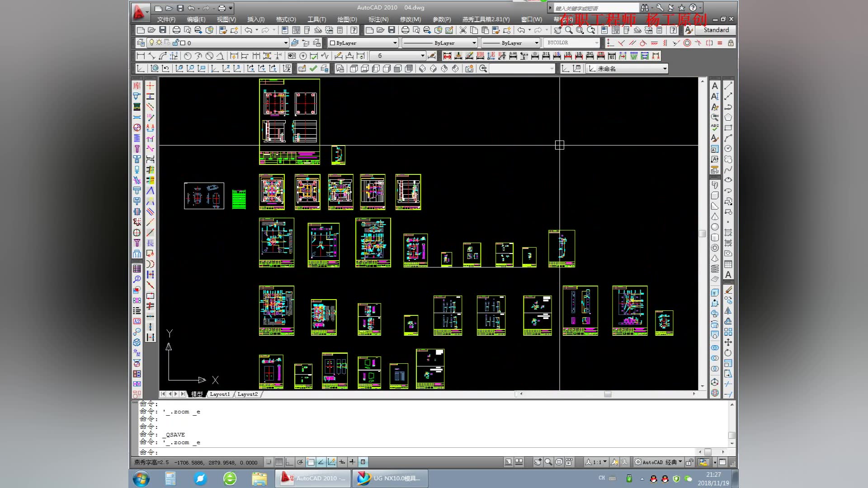This screenshot has width=868, height=488.
Task: Toggle Ortho mode in status bar
Action: [289, 462]
